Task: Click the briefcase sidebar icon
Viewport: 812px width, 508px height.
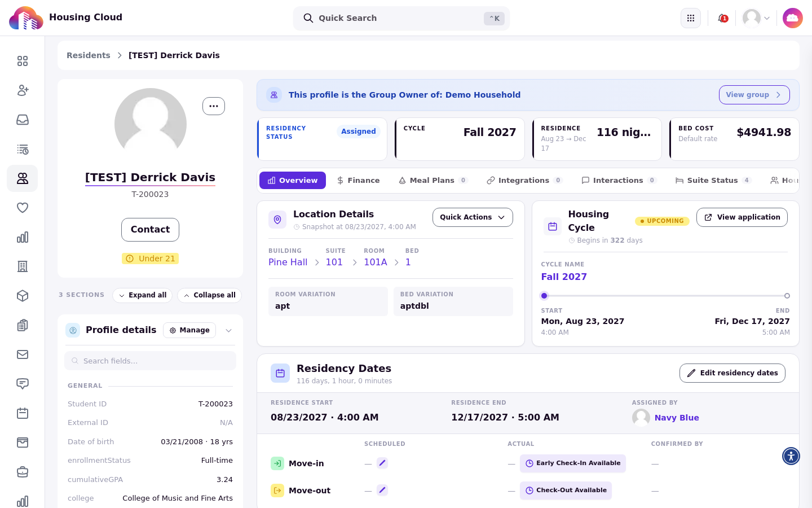Action: click(x=23, y=472)
